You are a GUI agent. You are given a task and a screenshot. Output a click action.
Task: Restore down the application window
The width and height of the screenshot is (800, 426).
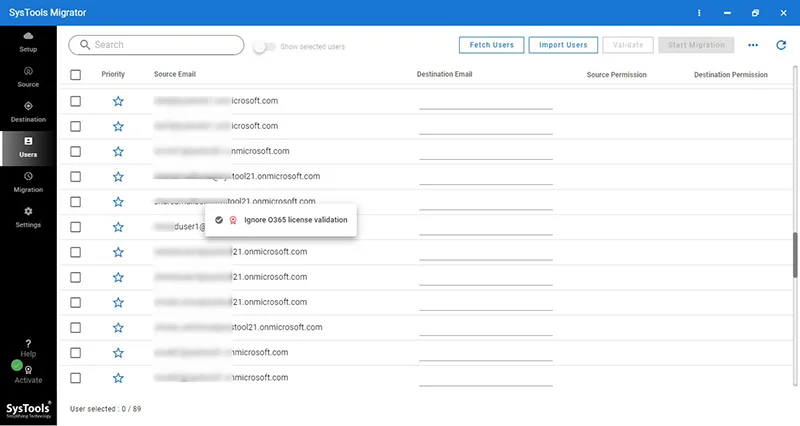(755, 13)
